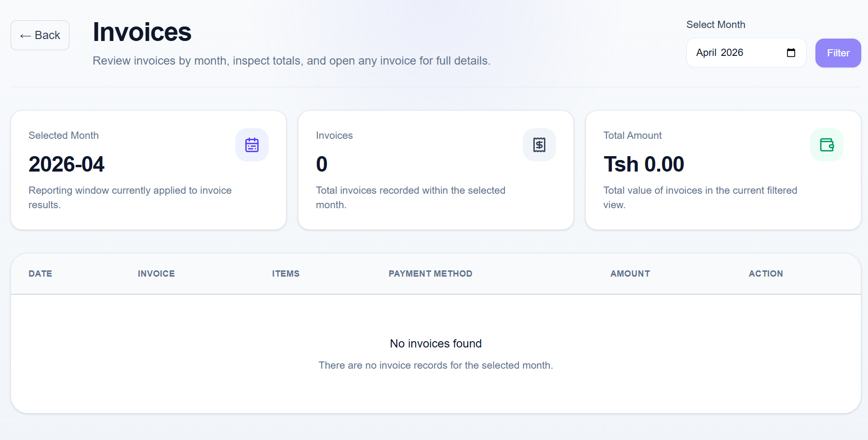The width and height of the screenshot is (868, 440).
Task: Click the AMOUNT column header
Action: tap(630, 274)
